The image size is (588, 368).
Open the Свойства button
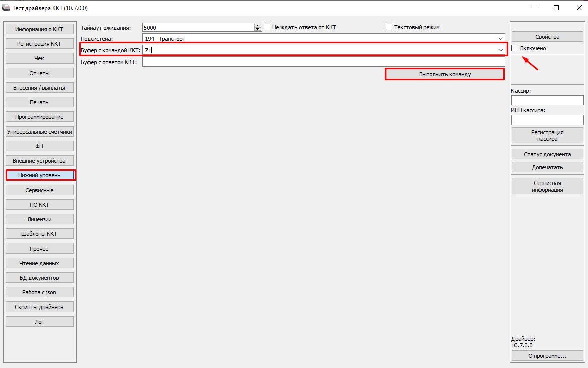click(x=548, y=36)
